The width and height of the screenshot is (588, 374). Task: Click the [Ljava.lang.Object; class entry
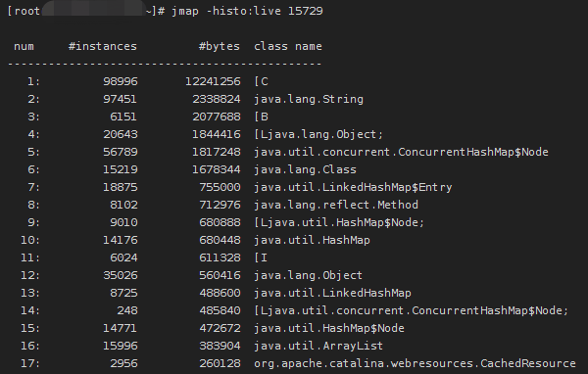click(x=318, y=134)
